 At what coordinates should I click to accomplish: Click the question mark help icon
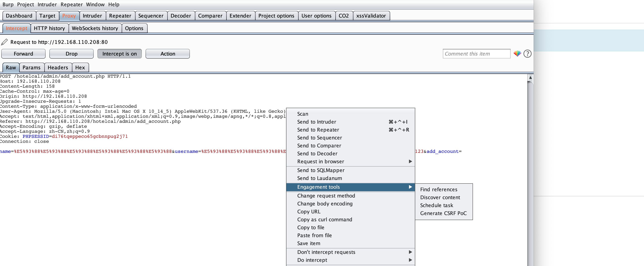(527, 54)
